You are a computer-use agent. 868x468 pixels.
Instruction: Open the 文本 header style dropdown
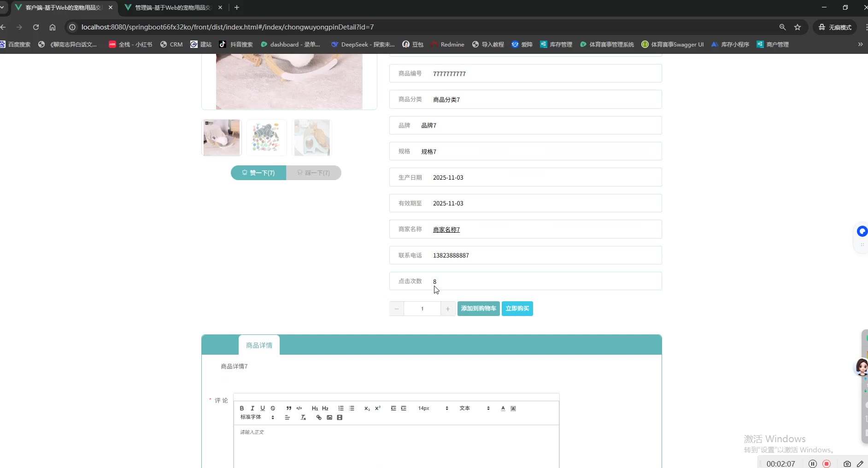[475, 408]
